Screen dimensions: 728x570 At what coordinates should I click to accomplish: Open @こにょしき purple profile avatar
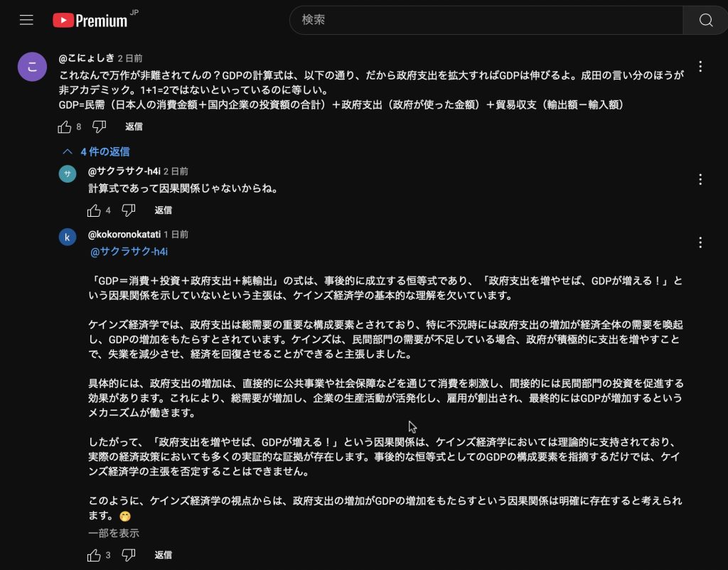point(32,67)
